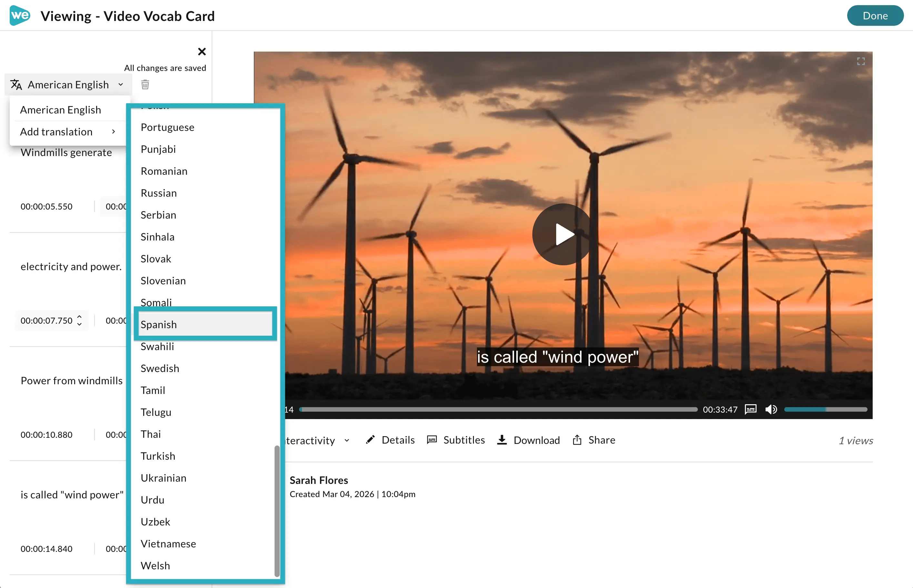Click the language list scrollbar
The image size is (913, 588).
pos(277,511)
